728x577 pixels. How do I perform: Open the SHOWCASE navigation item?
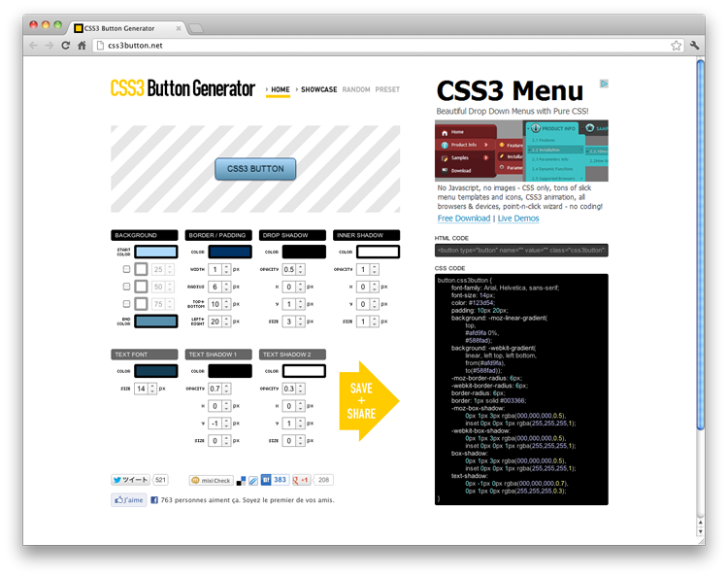(319, 89)
